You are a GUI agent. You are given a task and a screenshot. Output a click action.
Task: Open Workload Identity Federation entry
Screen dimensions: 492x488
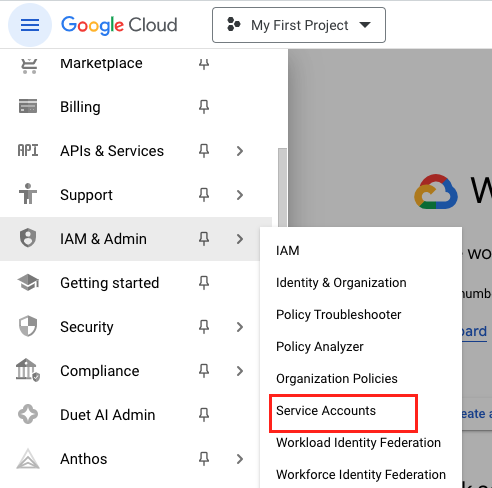[358, 443]
